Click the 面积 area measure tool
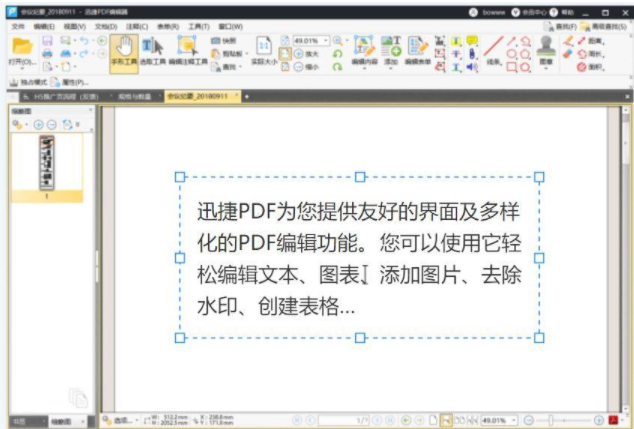Viewport: 634px width, 429px height. [x=591, y=67]
